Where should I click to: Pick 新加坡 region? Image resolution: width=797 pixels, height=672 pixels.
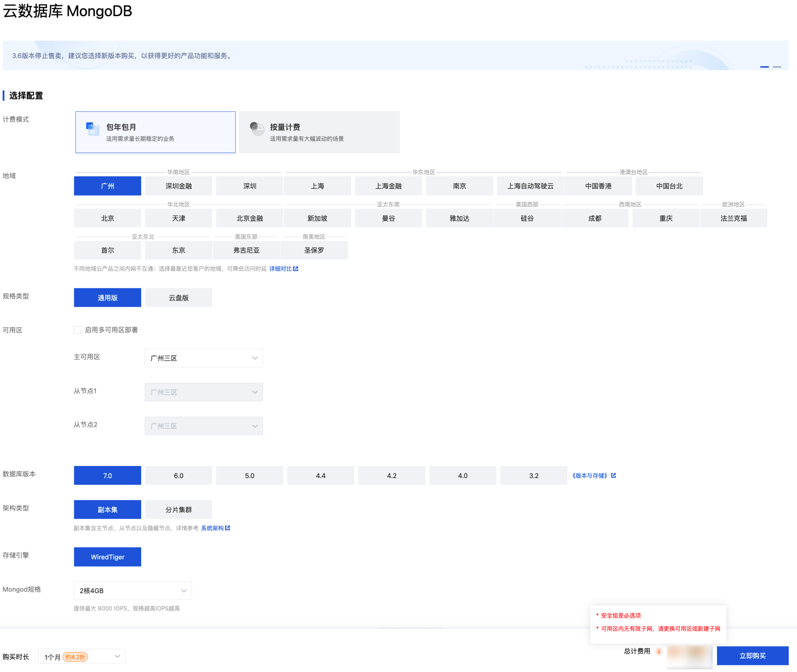coord(317,218)
